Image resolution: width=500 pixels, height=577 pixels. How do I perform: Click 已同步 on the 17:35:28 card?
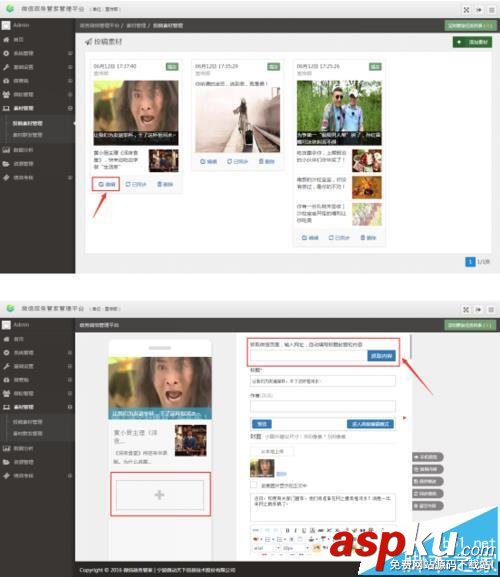click(x=238, y=162)
